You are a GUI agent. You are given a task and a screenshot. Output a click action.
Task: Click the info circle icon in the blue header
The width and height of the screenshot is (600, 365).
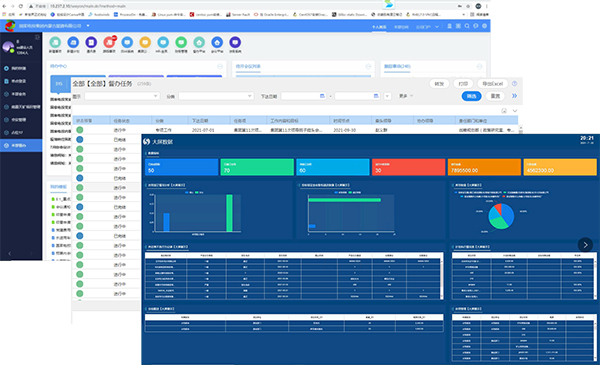476,26
